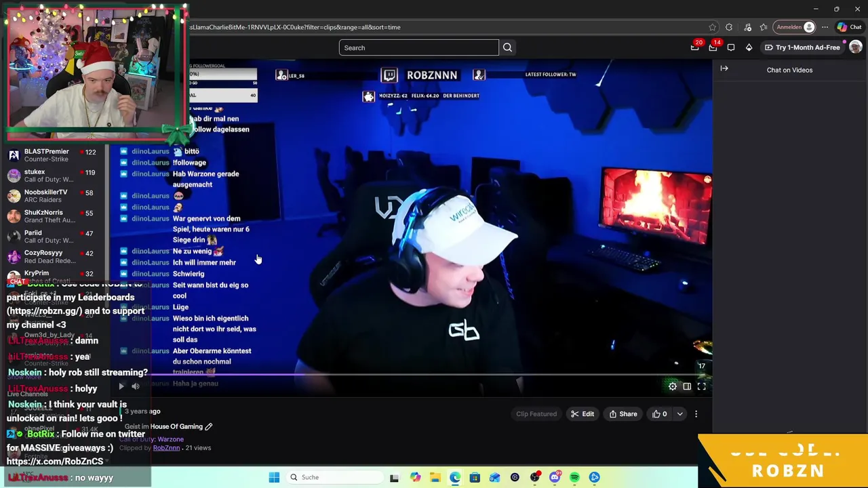Open Task View on the taskbar

point(394,477)
